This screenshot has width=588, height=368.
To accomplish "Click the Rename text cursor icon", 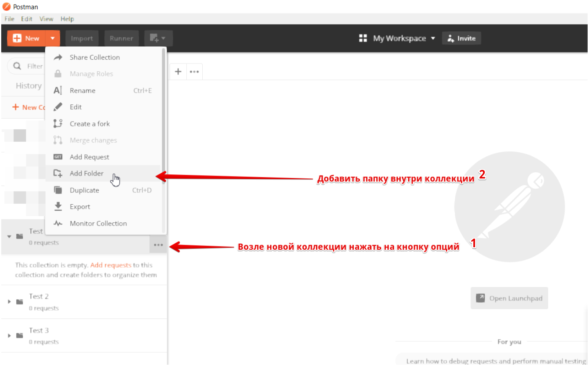I will pos(58,90).
